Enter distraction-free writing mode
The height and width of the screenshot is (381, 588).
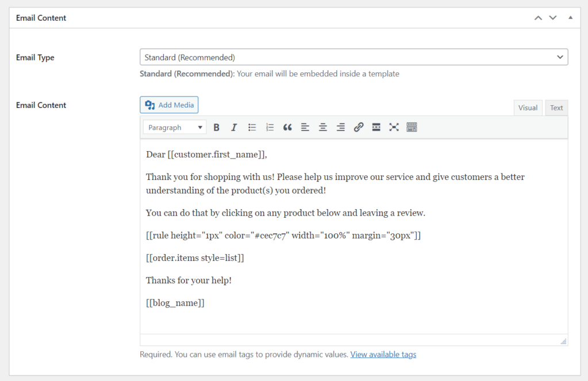394,127
